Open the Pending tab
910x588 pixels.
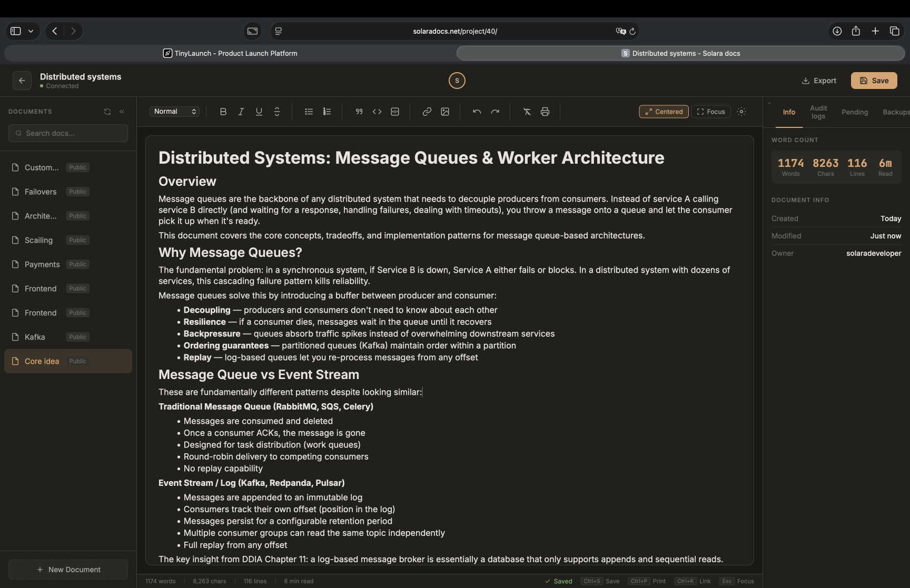[x=854, y=112]
